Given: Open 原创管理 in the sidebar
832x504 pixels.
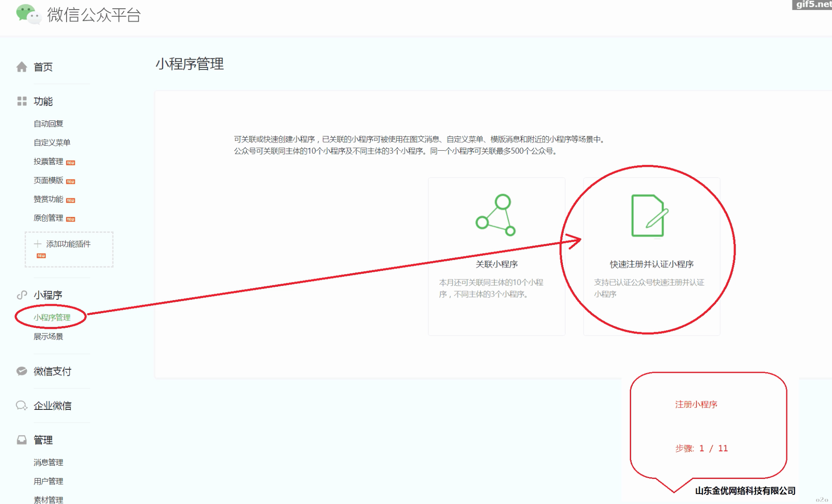Looking at the screenshot, I should point(48,218).
